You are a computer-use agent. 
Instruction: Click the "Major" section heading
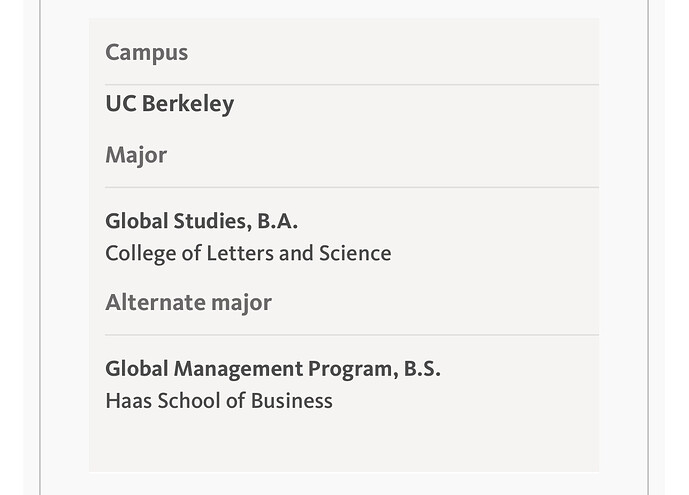click(x=136, y=155)
